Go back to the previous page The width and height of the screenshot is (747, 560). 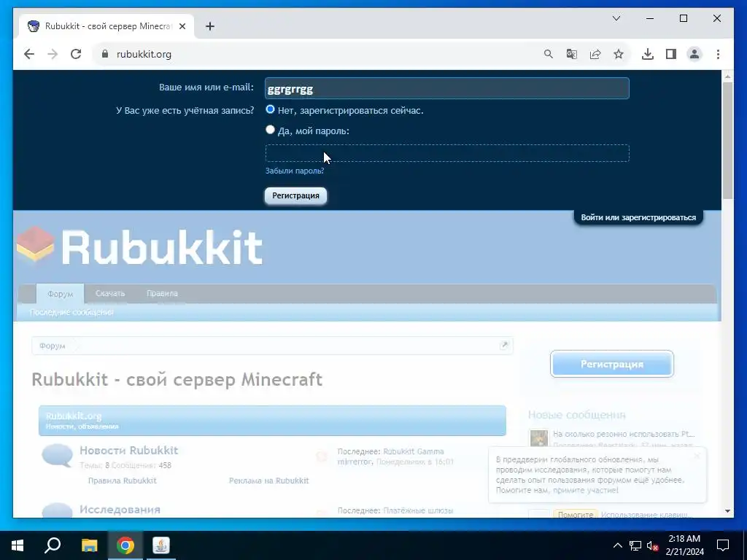click(x=29, y=54)
